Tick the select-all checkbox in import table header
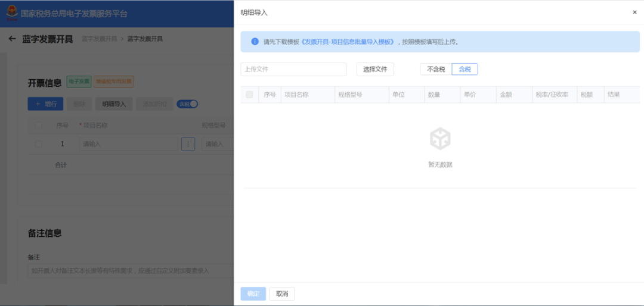 (249, 95)
